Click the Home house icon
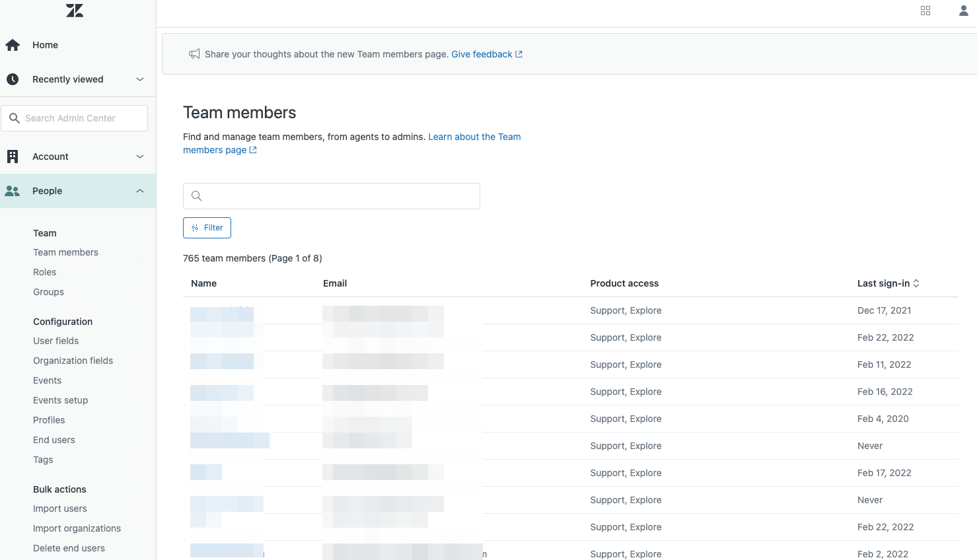The height and width of the screenshot is (560, 977). 13,45
